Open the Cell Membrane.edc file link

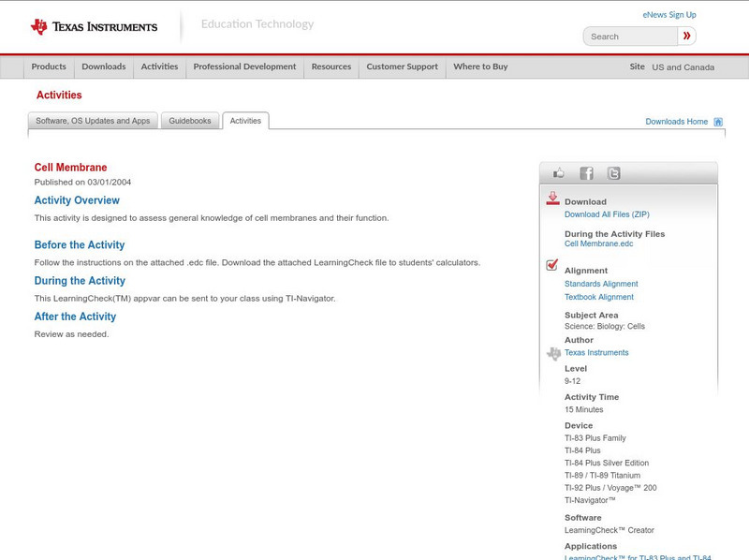(x=598, y=243)
